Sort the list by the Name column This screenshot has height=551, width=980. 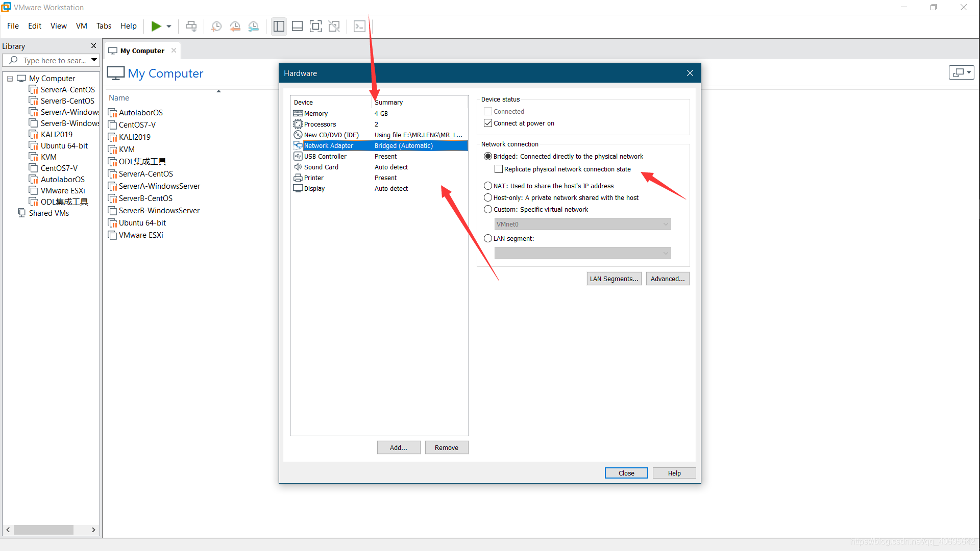pyautogui.click(x=119, y=98)
